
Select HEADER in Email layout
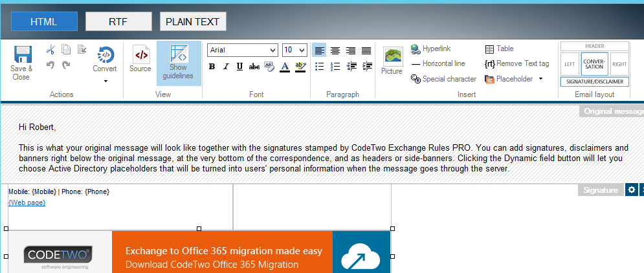(x=594, y=47)
